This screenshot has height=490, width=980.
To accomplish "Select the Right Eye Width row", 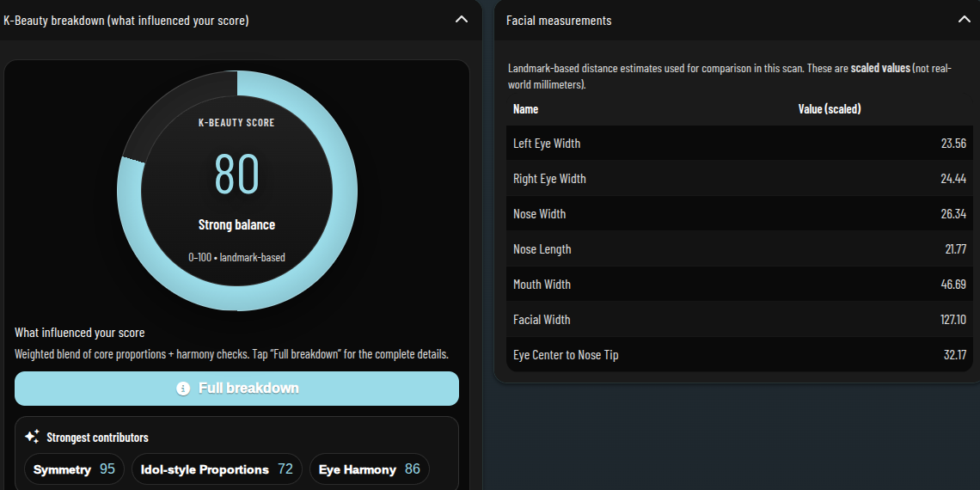I will [739, 179].
